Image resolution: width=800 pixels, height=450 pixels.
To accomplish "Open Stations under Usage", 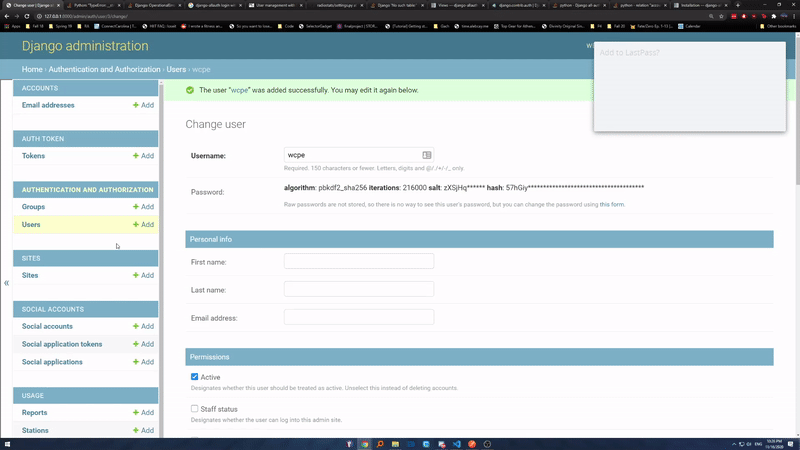I will pyautogui.click(x=35, y=430).
